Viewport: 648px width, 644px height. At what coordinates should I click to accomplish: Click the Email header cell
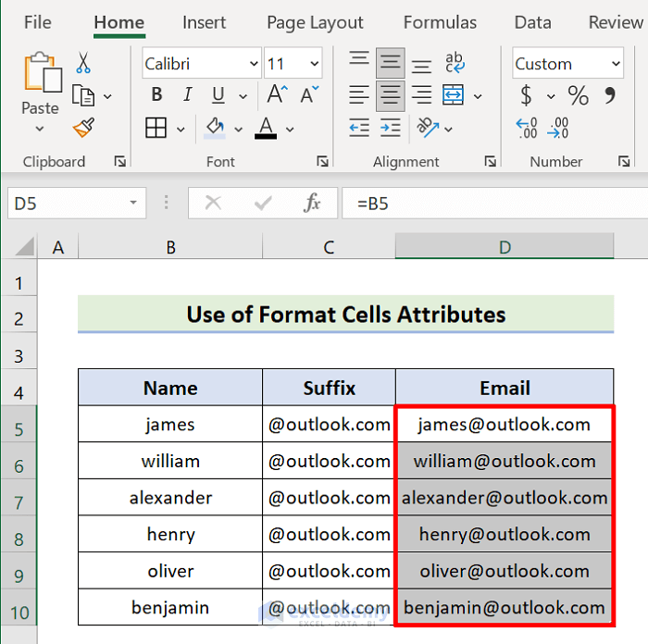505,388
